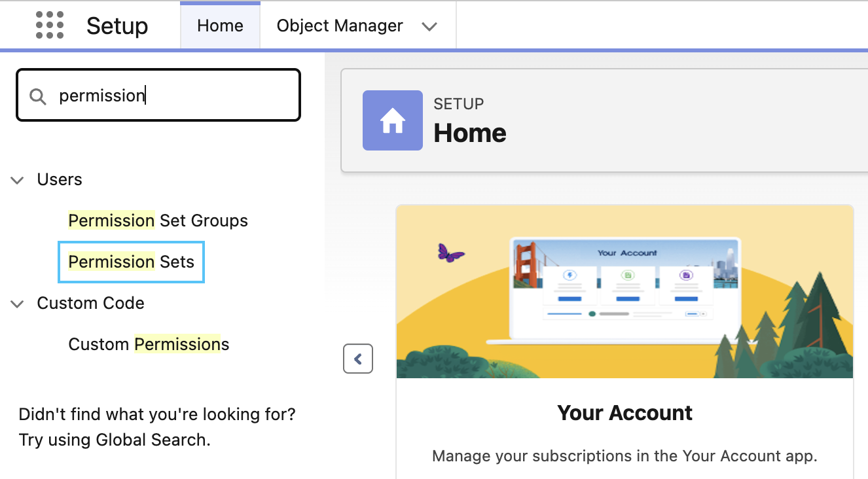
Task: Click the Setup app name label
Action: (x=117, y=26)
